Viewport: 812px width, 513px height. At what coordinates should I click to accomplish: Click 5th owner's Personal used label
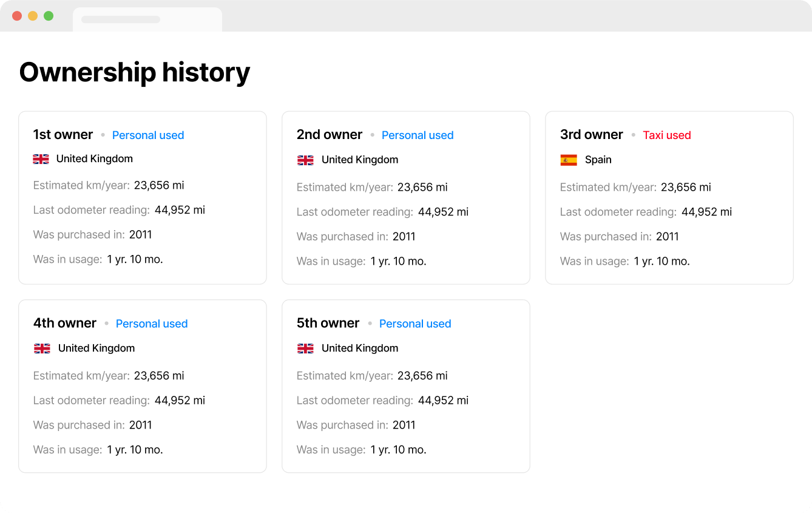point(415,324)
